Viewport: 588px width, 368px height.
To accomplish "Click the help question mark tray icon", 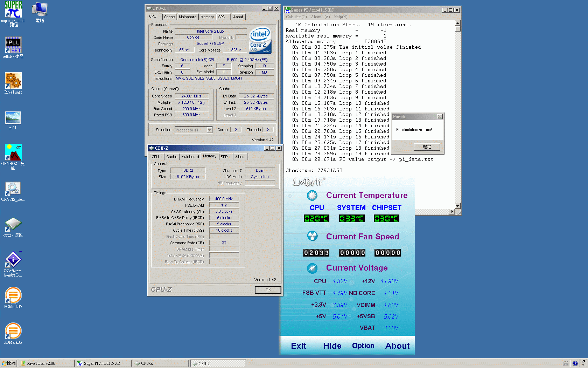I will point(575,363).
